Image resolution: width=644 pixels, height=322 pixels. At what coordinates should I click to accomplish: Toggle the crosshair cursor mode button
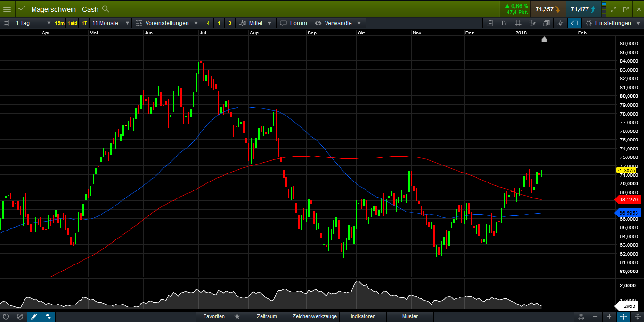click(x=623, y=316)
